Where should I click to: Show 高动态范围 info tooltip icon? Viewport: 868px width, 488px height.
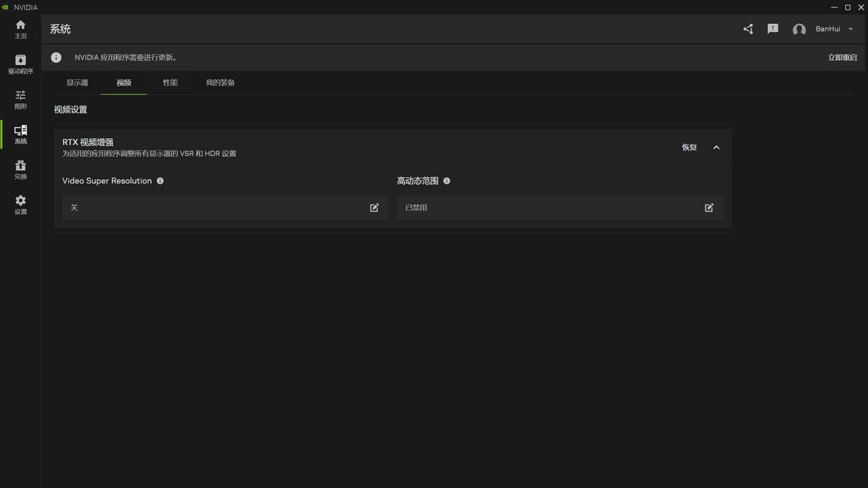[447, 181]
